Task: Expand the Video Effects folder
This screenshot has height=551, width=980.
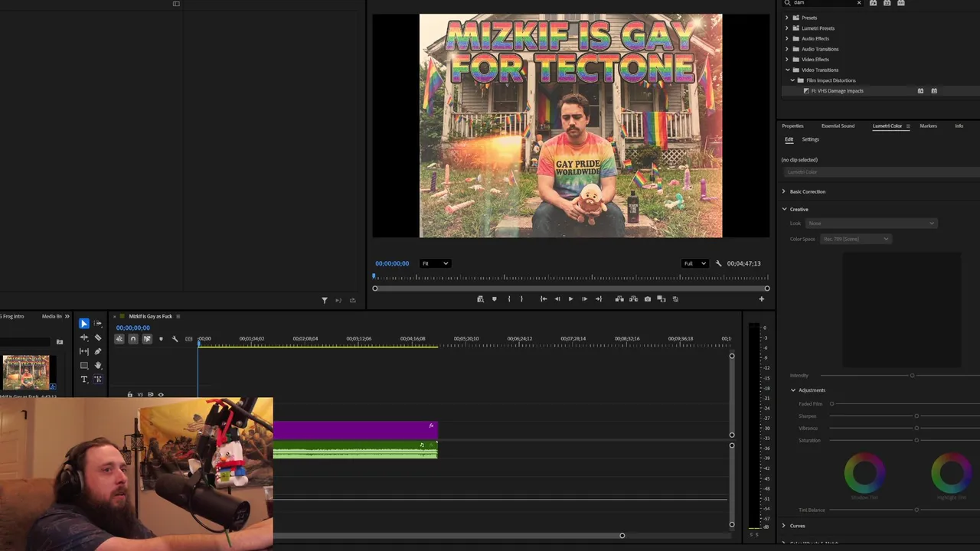Action: pos(787,59)
